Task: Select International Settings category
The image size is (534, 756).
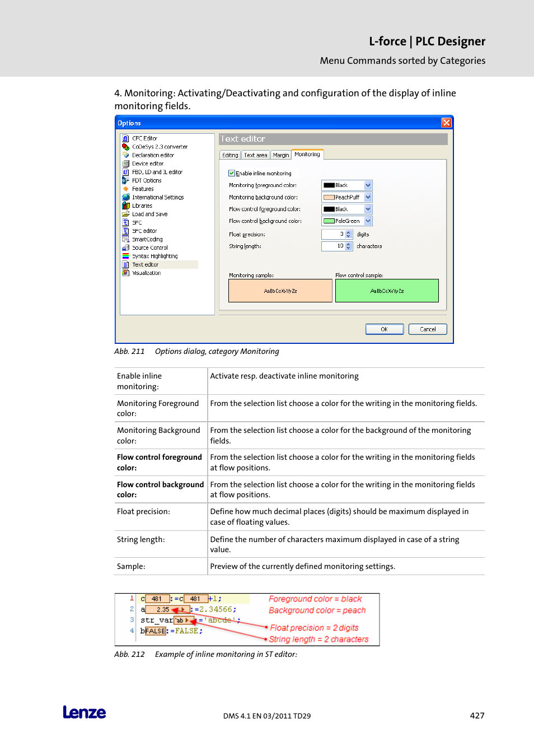Action: (158, 197)
